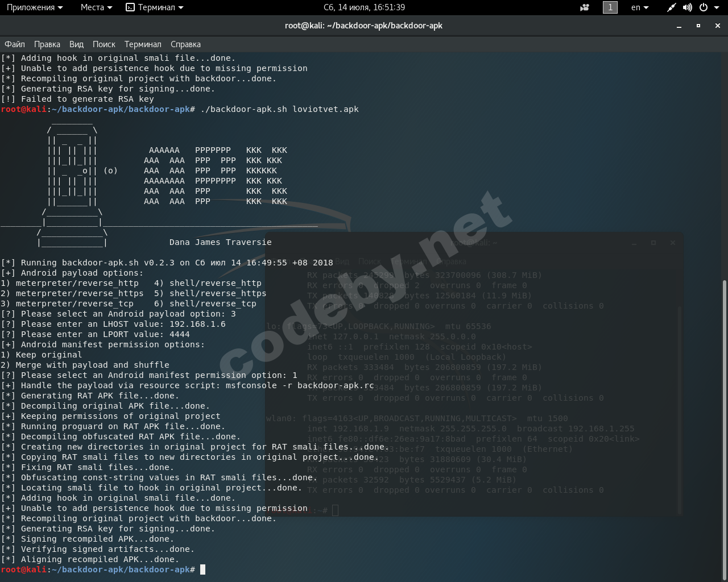Open the Места menu in the top bar
Image resolution: width=728 pixels, height=582 pixels.
[x=96, y=7]
